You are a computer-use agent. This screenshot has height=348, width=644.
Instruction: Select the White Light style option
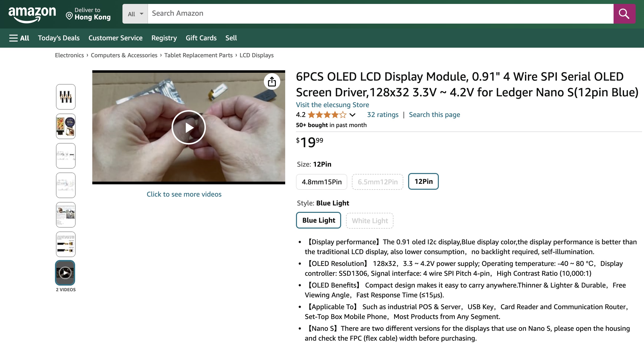point(370,221)
